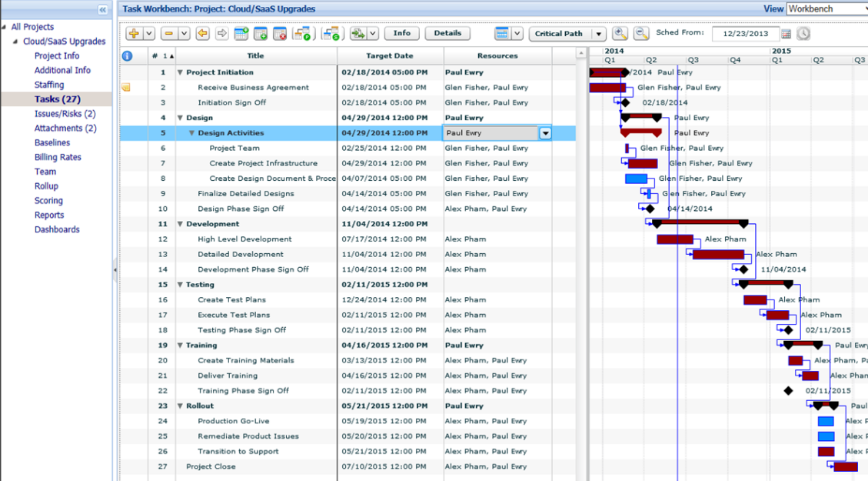The height and width of the screenshot is (481, 868).
Task: Click the yellow note icon on row 2
Action: point(126,87)
